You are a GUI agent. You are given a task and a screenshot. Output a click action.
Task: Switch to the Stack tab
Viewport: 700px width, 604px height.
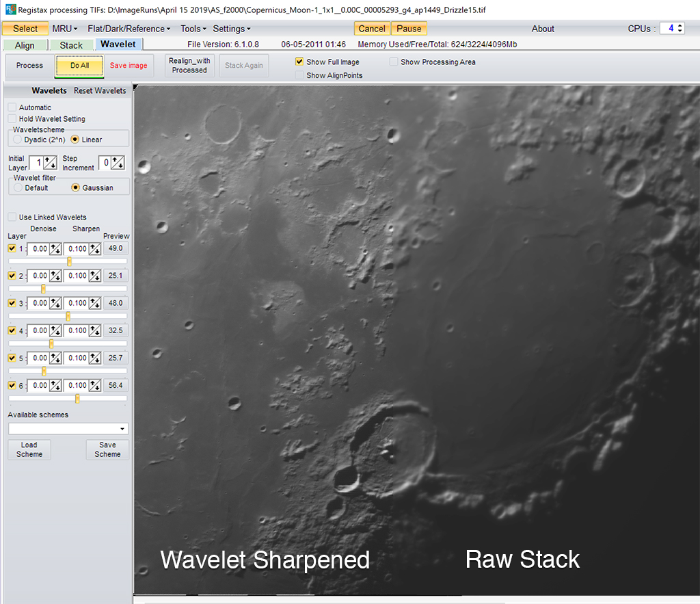point(71,44)
